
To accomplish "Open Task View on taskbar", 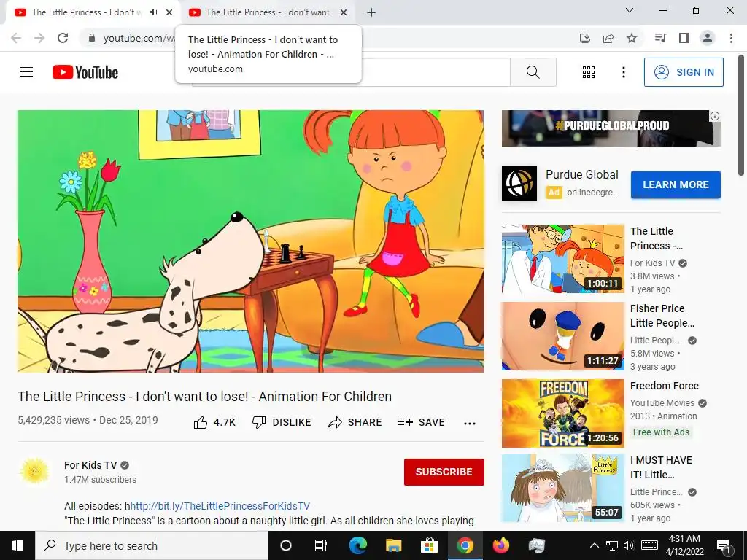I will coord(321,545).
